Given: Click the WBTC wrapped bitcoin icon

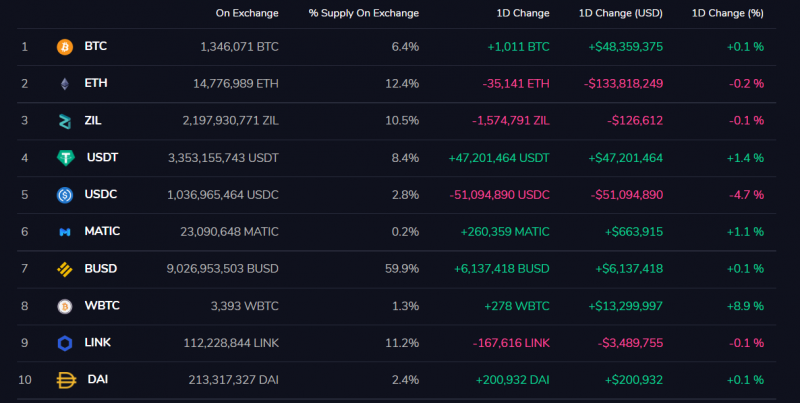Looking at the screenshot, I should pyautogui.click(x=65, y=306).
